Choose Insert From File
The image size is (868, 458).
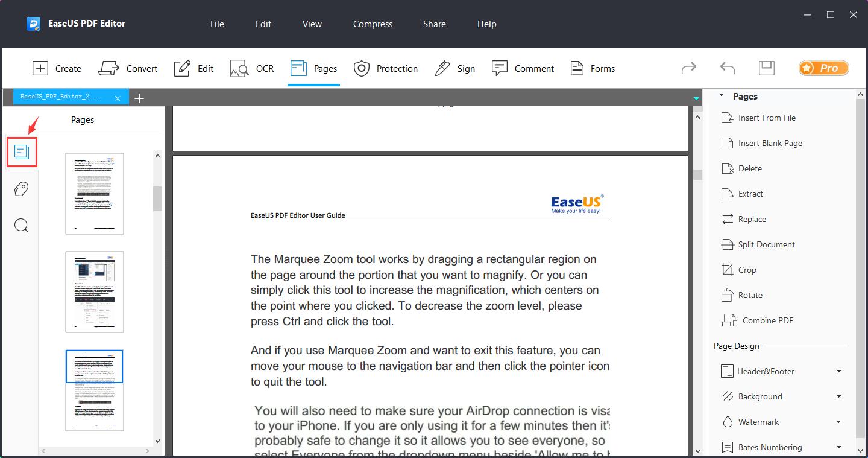tap(758, 118)
